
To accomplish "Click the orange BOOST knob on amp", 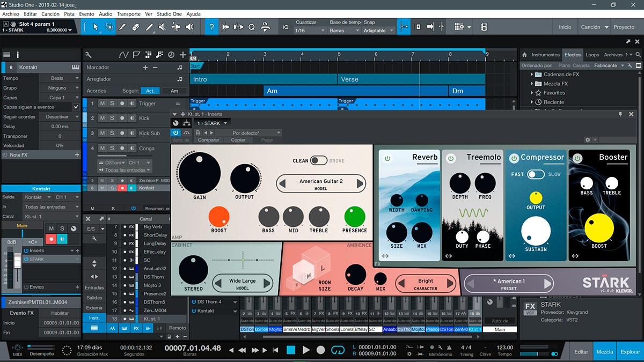I will click(x=219, y=216).
